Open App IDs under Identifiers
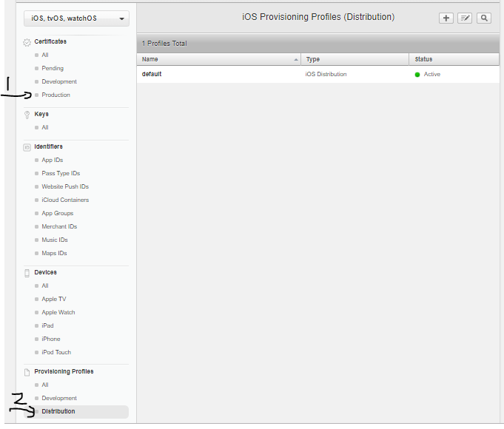This screenshot has width=504, height=429. pos(52,161)
